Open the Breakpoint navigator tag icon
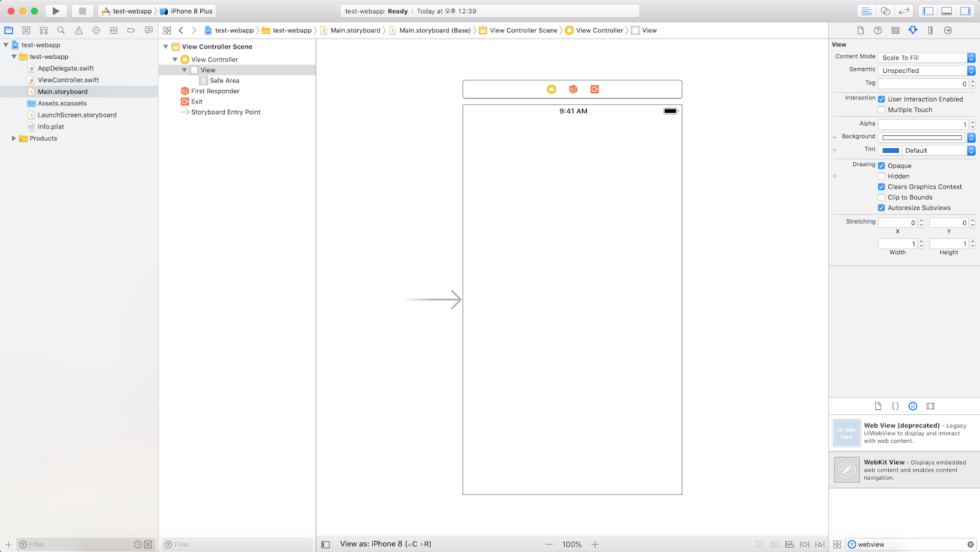980x552 pixels. click(x=130, y=29)
